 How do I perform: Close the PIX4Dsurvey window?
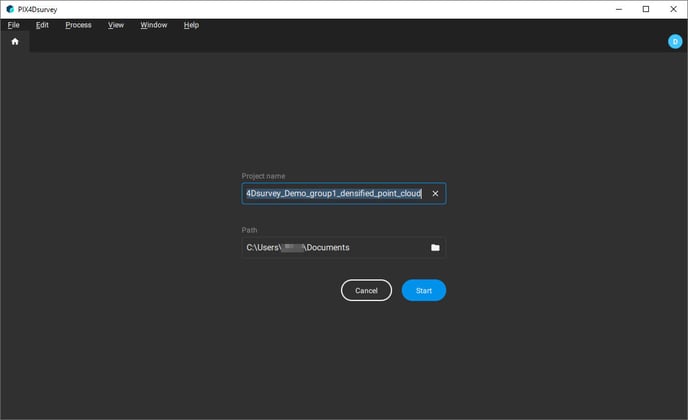tap(673, 9)
